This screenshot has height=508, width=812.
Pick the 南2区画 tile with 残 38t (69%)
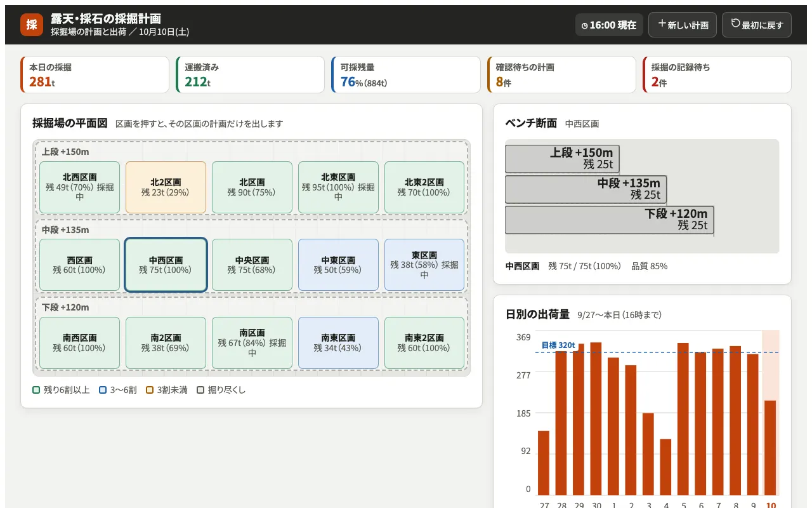click(x=166, y=343)
